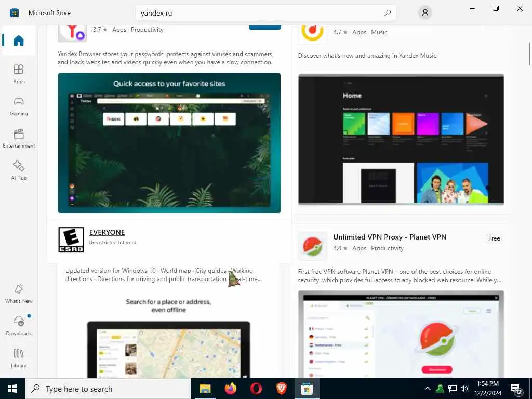The height and width of the screenshot is (399, 532).
Task: Open the EVERYONE rating link
Action: pyautogui.click(x=107, y=232)
